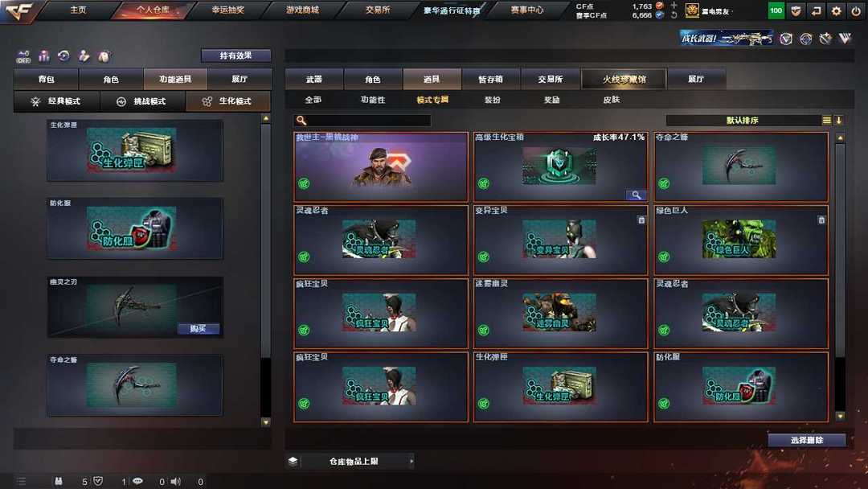The width and height of the screenshot is (868, 489).
Task: Switch to the 生化模式 tab
Action: [x=228, y=101]
